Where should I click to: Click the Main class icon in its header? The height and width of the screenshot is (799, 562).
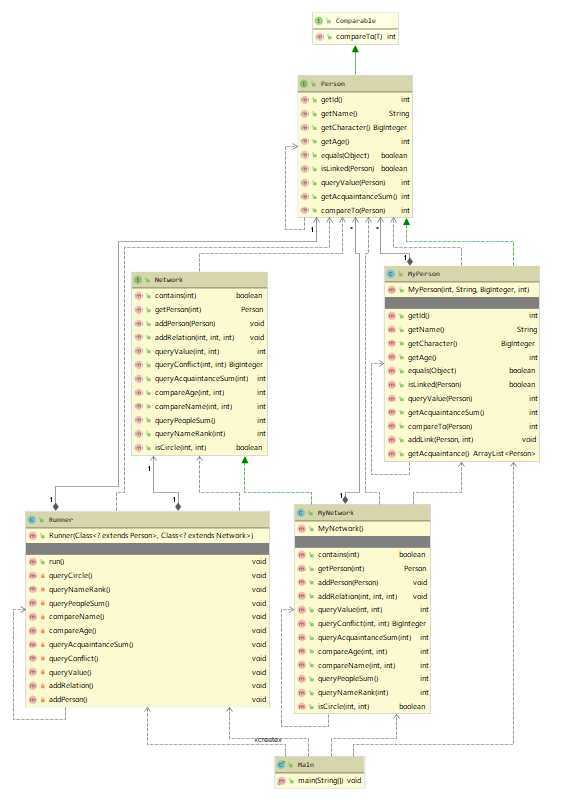(x=281, y=764)
